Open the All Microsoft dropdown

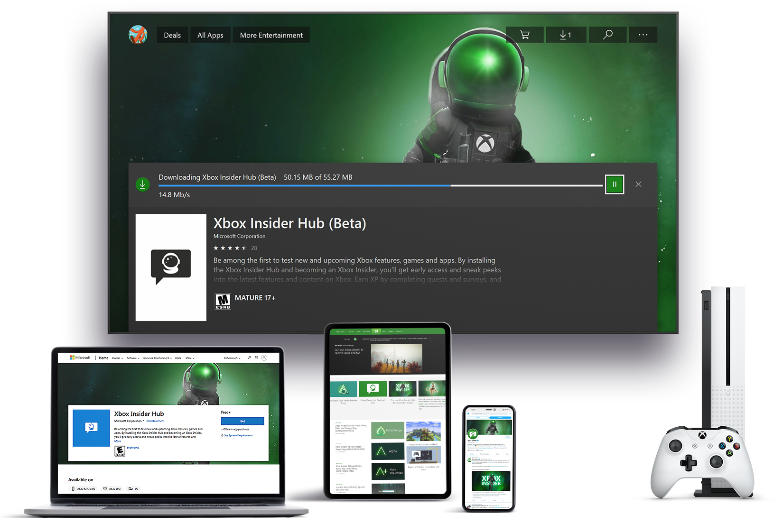pyautogui.click(x=232, y=358)
